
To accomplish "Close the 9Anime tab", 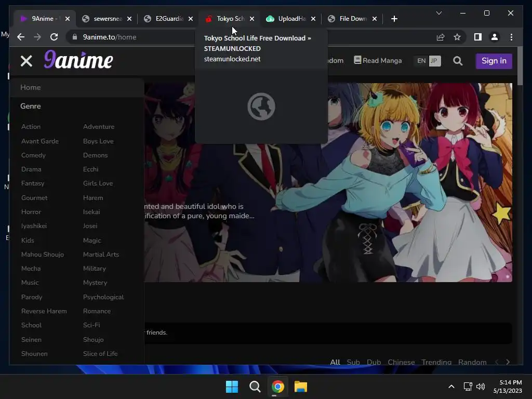I will click(68, 19).
